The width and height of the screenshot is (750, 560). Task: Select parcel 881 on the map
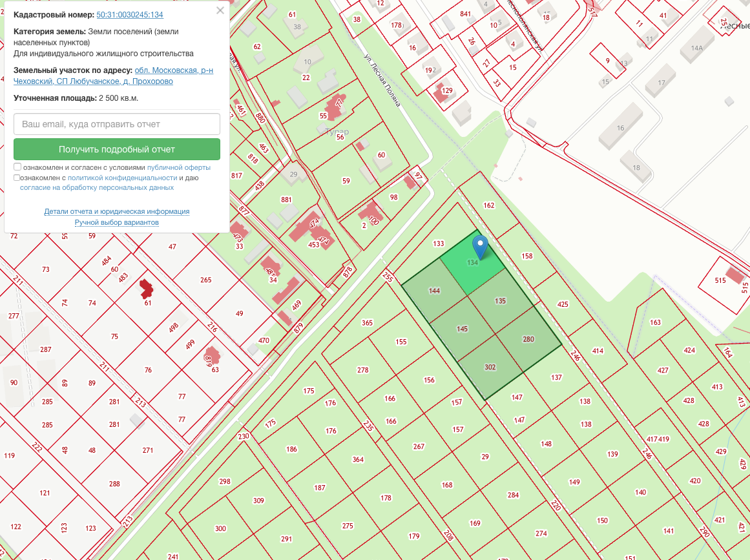coord(286,200)
